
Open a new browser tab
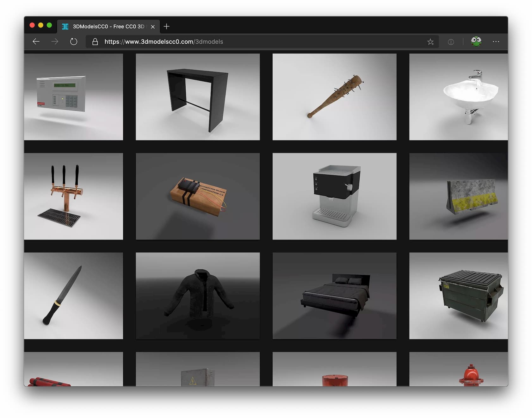pyautogui.click(x=166, y=26)
